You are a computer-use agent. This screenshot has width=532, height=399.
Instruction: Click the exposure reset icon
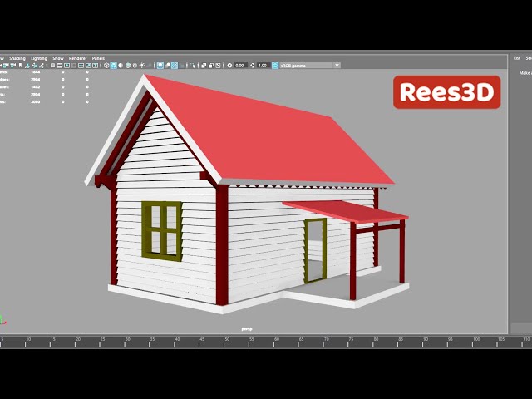click(229, 65)
